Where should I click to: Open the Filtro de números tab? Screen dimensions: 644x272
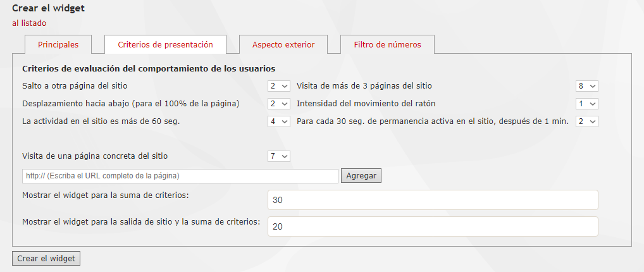387,45
